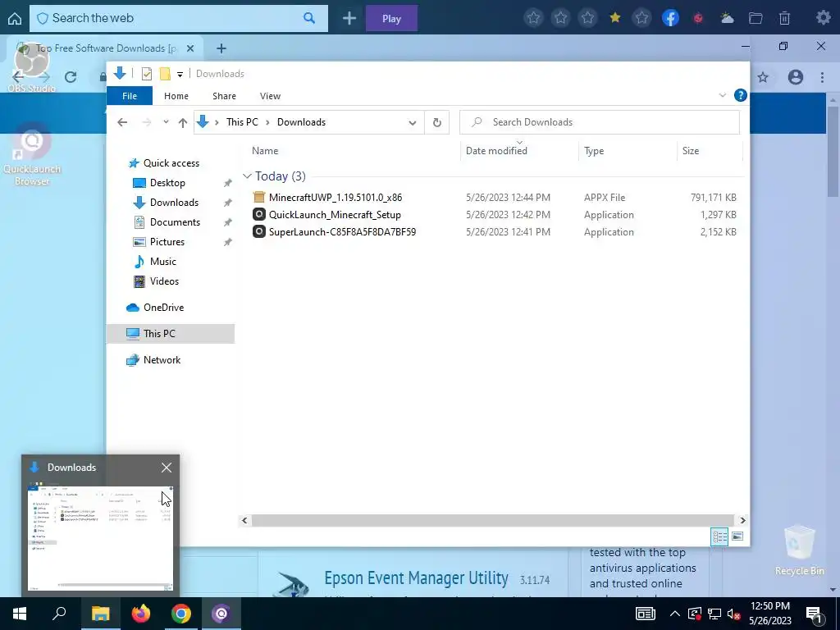Click the Downloads window preview thumbnail
This screenshot has width=840, height=630.
100,538
